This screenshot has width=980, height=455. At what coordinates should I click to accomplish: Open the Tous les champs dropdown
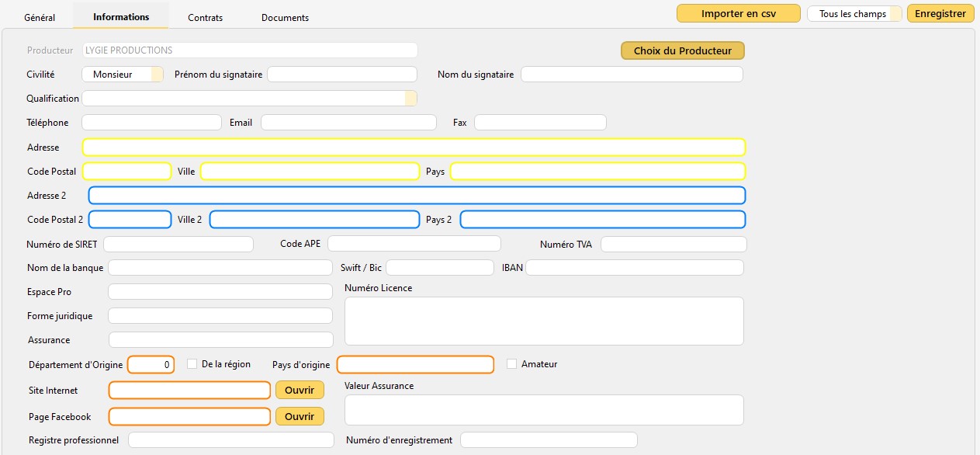point(854,14)
